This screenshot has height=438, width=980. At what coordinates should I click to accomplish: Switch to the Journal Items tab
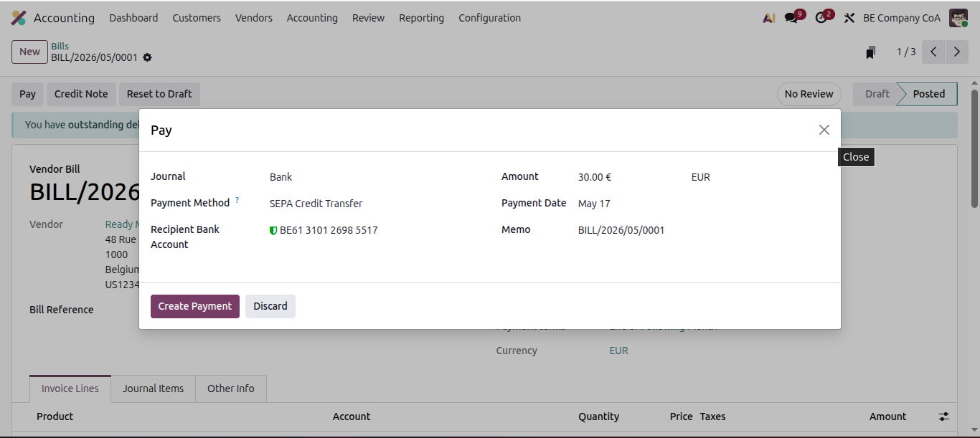(154, 389)
